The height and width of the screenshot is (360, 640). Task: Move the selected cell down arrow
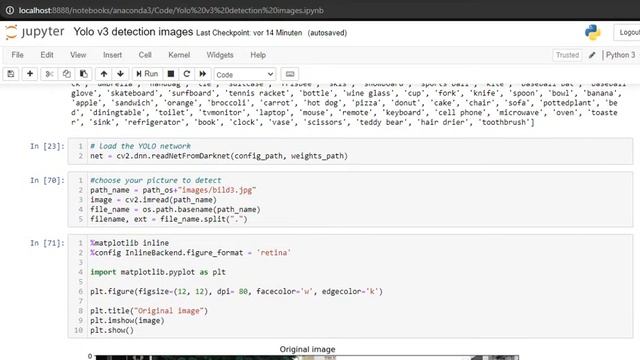pyautogui.click(x=120, y=74)
